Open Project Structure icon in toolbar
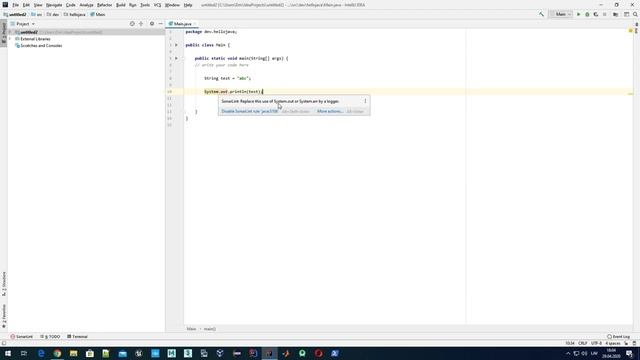Viewport: 640px width, 360px height. click(x=616, y=14)
